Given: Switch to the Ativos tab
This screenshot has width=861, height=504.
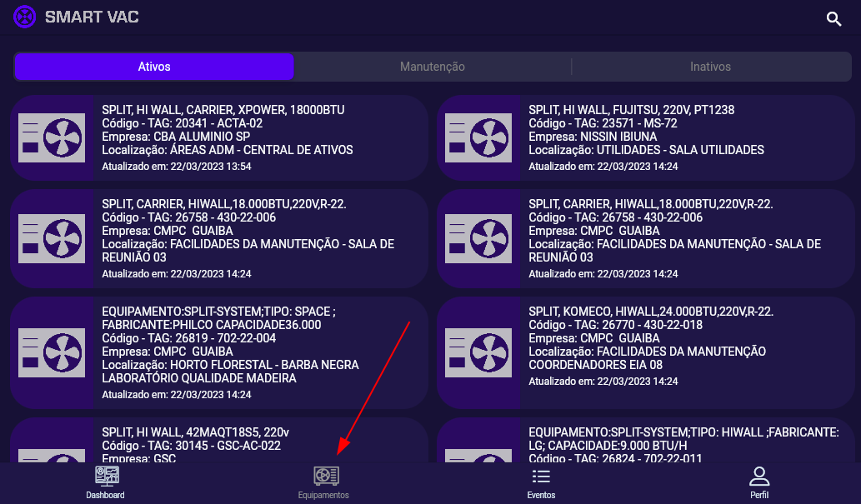Looking at the screenshot, I should (x=154, y=67).
